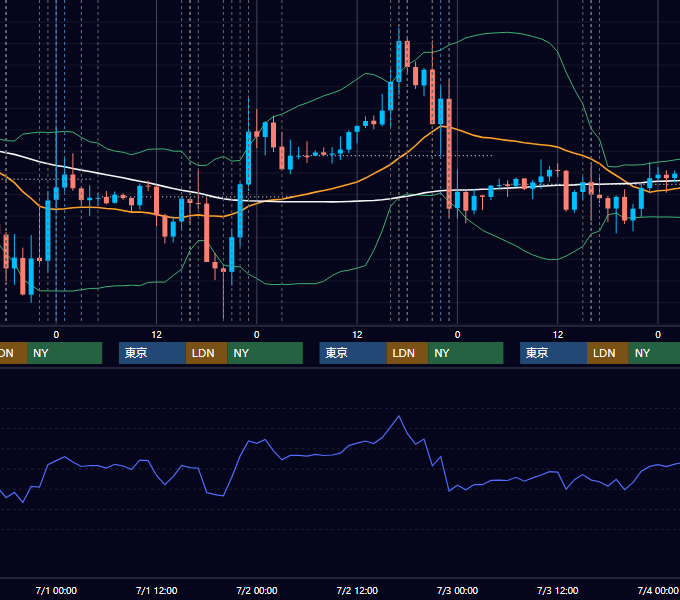Viewport: 680px width, 600px height.
Task: Click the 7/3 12:00 date label
Action: (x=558, y=590)
